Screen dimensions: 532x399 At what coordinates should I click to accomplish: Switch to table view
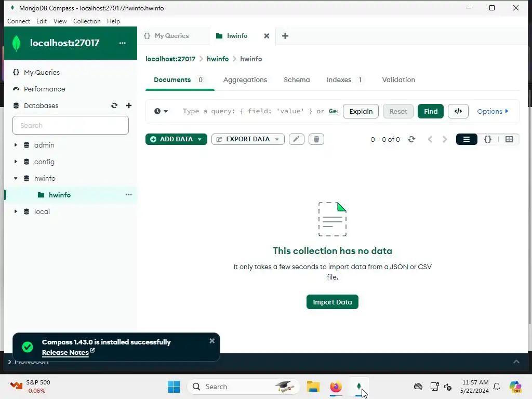(x=509, y=139)
